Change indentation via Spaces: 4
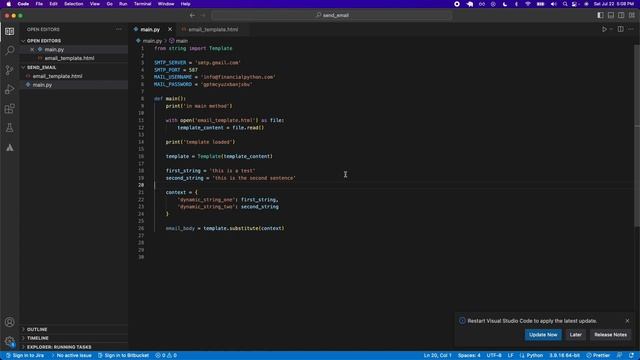 click(x=469, y=356)
